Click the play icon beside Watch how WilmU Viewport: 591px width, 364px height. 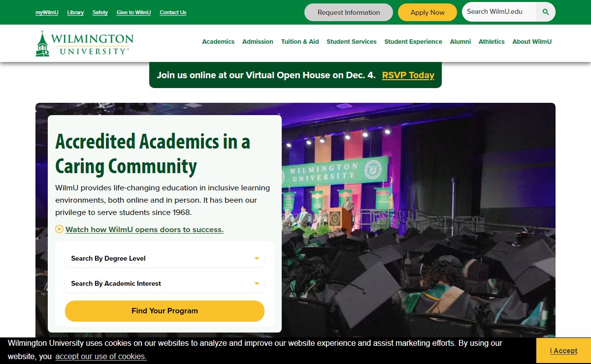point(59,229)
